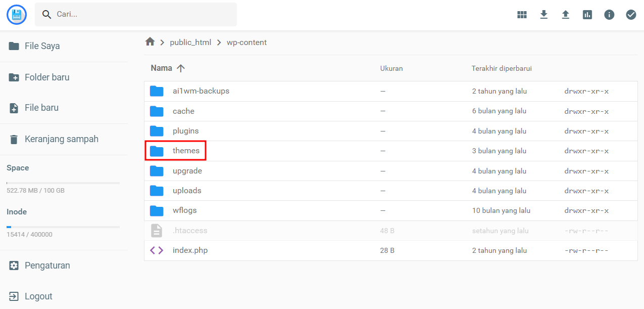
Task: Open the upload icon to add files
Action: [565, 14]
